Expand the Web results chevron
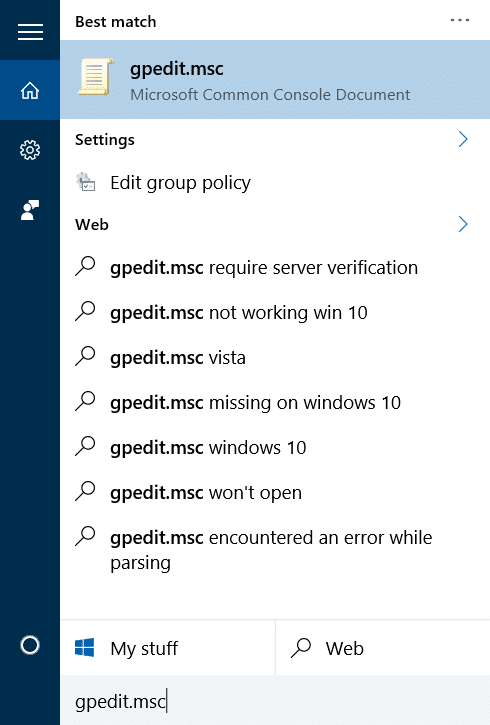This screenshot has height=725, width=490. point(463,224)
